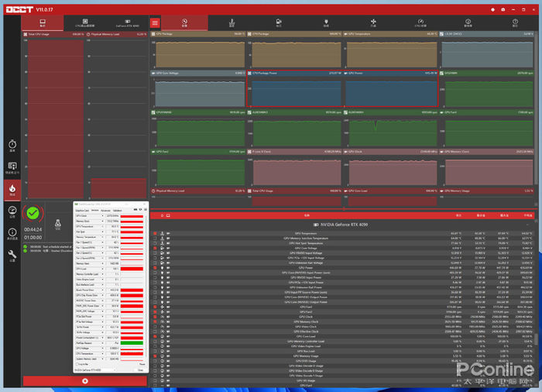Open the GPU selector combo box in GPU-Z
Image resolution: width=542 pixels, height=392 pixels.
95,370
